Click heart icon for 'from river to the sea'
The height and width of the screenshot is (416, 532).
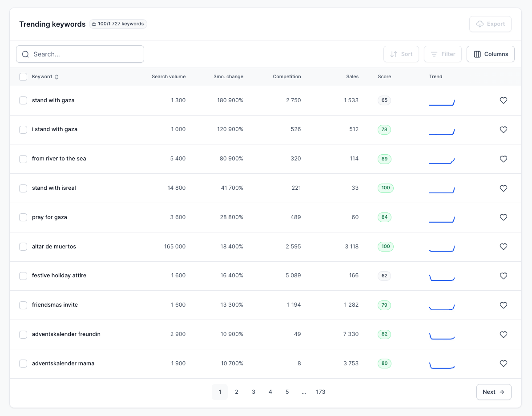click(503, 159)
